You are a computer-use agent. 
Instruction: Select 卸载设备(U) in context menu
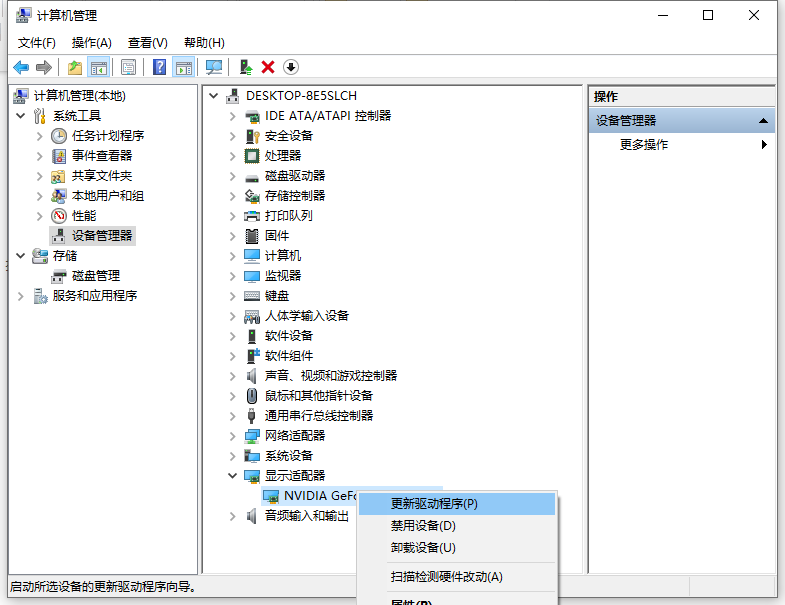[423, 548]
